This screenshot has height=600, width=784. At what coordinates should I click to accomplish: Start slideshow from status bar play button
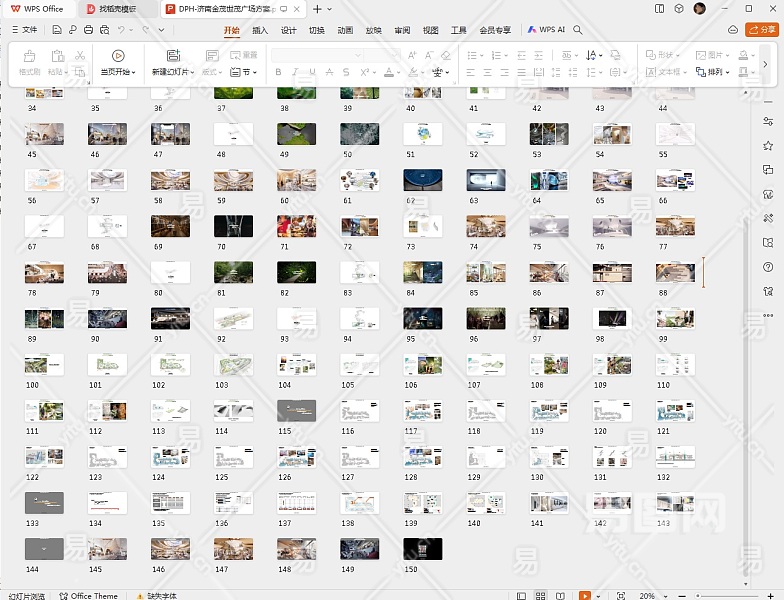[x=585, y=595]
